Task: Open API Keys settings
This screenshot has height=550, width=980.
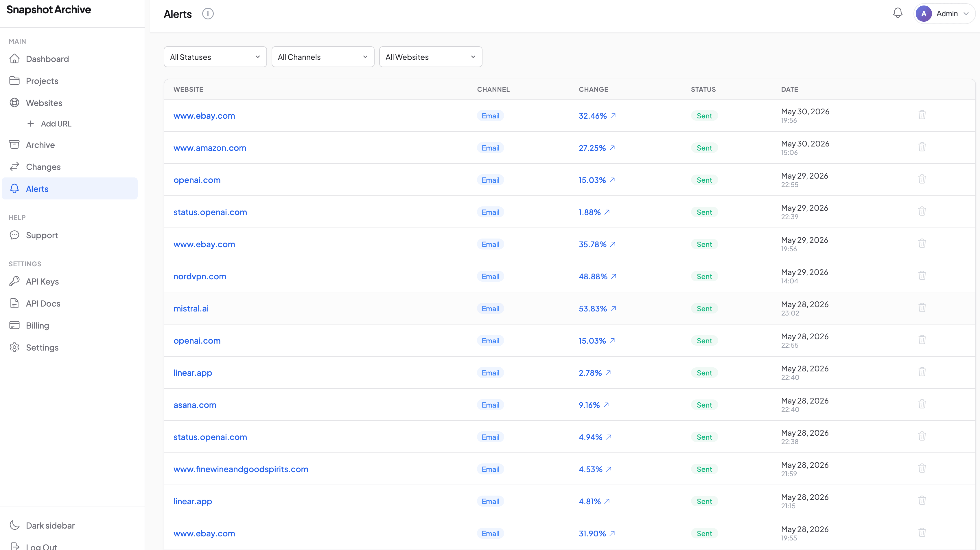Action: pyautogui.click(x=70, y=282)
